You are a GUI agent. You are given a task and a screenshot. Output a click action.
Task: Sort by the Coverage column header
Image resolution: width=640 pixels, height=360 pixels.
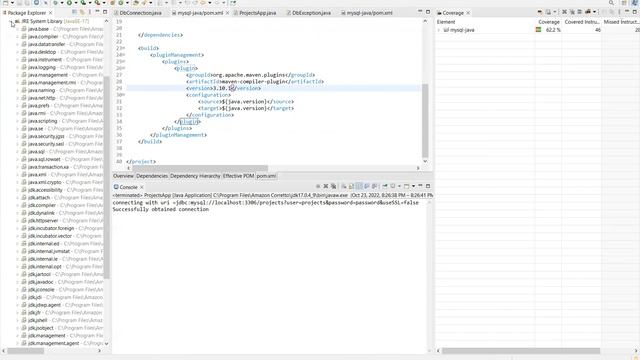(x=548, y=22)
